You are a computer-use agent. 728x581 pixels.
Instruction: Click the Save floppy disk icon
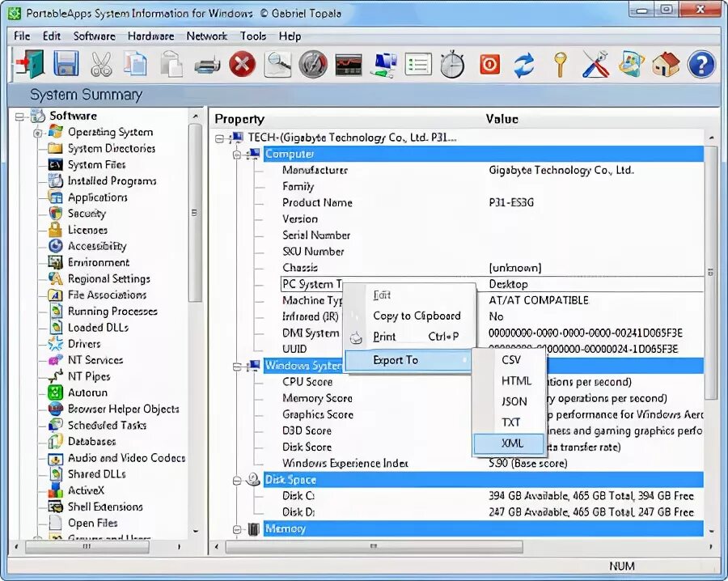[66, 64]
